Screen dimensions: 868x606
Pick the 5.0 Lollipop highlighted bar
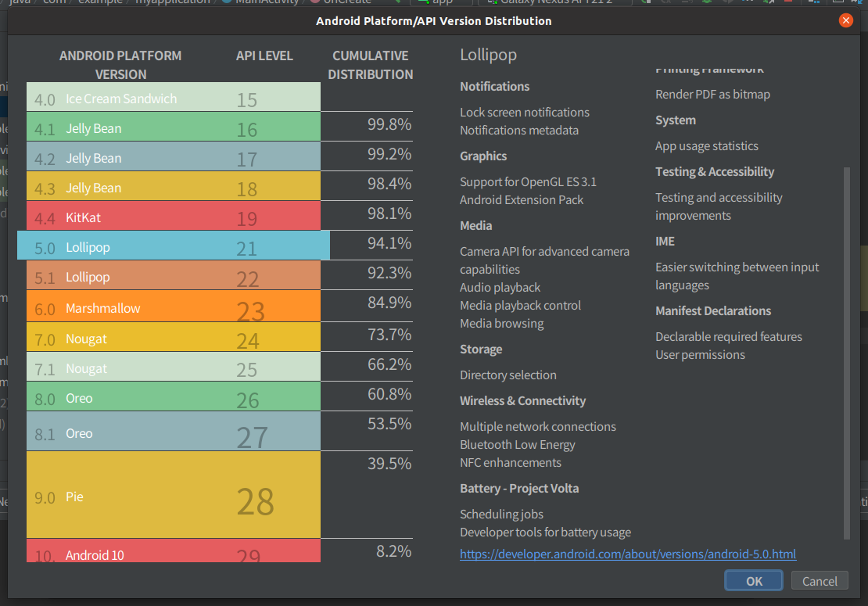[x=174, y=246]
